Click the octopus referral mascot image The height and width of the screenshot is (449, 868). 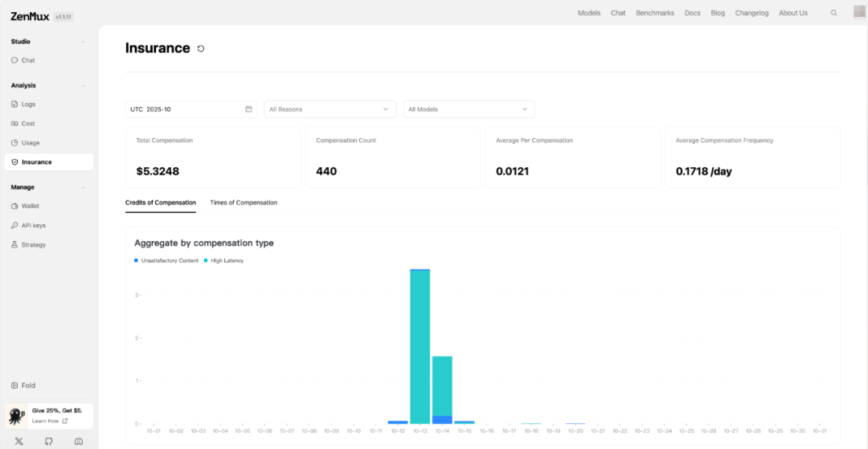(17, 416)
